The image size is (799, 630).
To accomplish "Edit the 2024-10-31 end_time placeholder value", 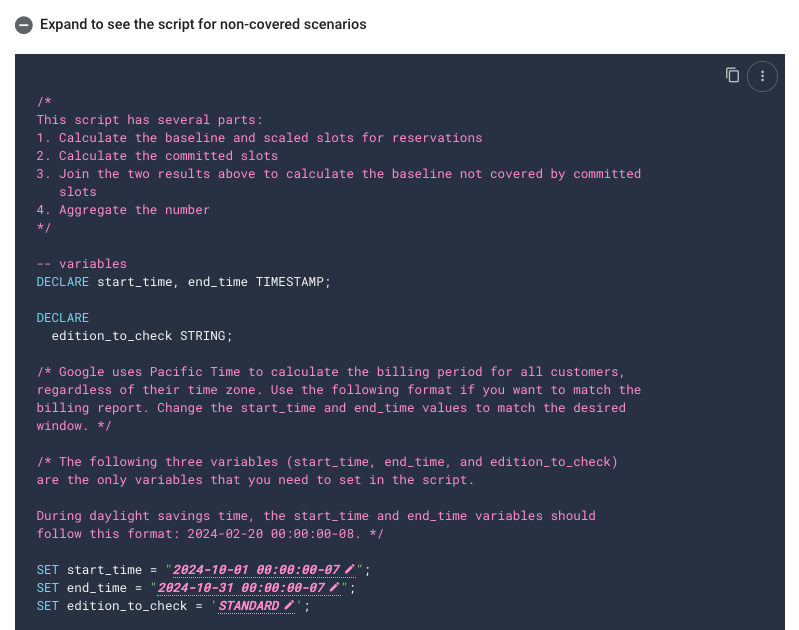I will pyautogui.click(x=241, y=588).
